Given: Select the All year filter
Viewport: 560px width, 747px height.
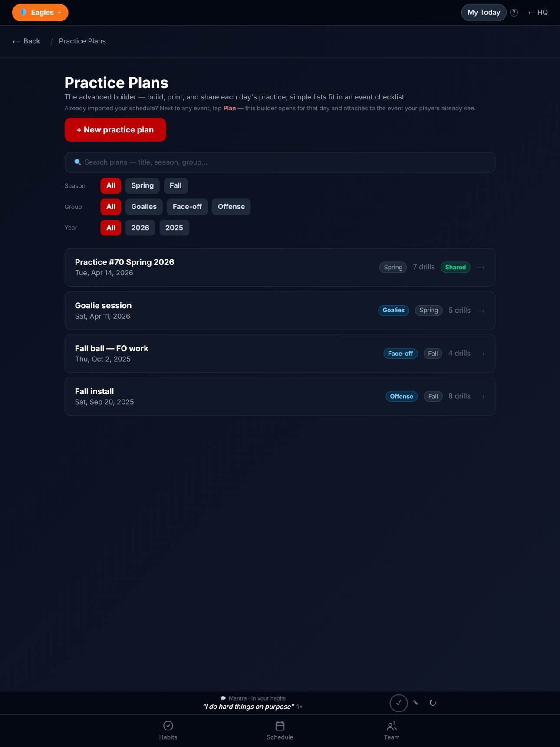Looking at the screenshot, I should tap(111, 228).
